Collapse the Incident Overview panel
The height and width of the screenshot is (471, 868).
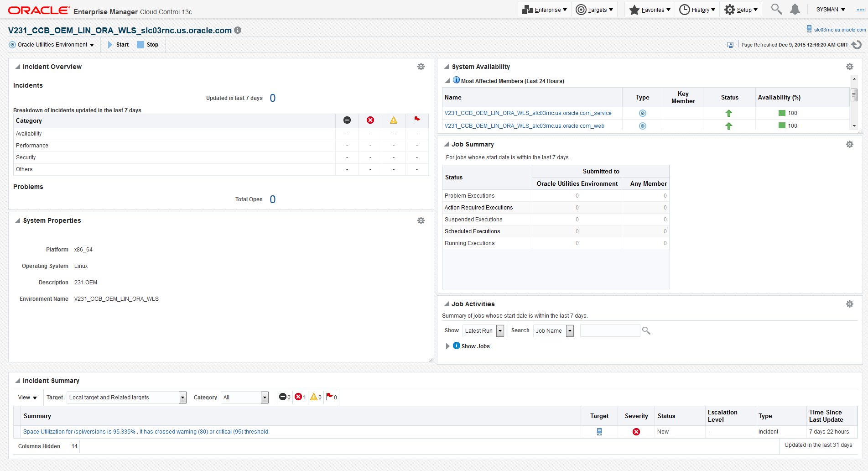tap(18, 67)
